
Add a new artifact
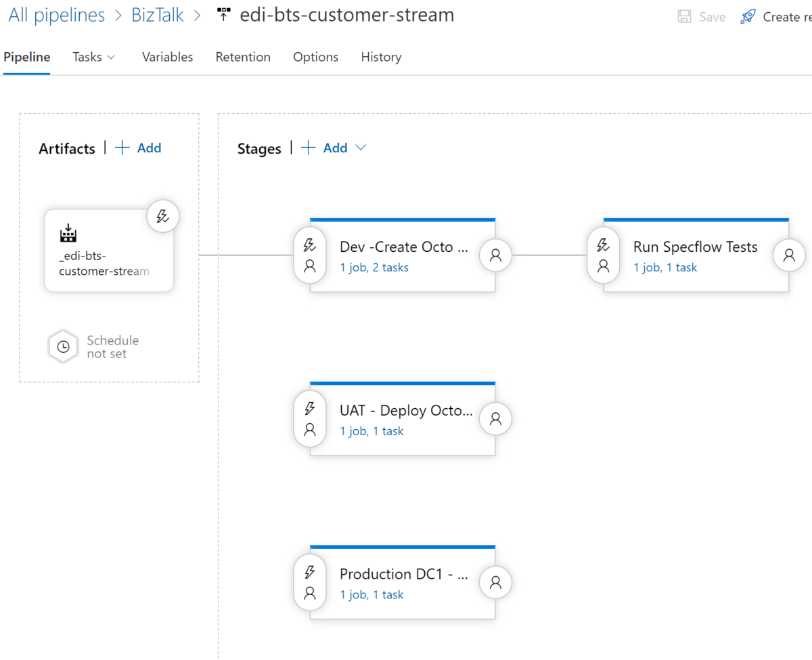click(x=138, y=148)
